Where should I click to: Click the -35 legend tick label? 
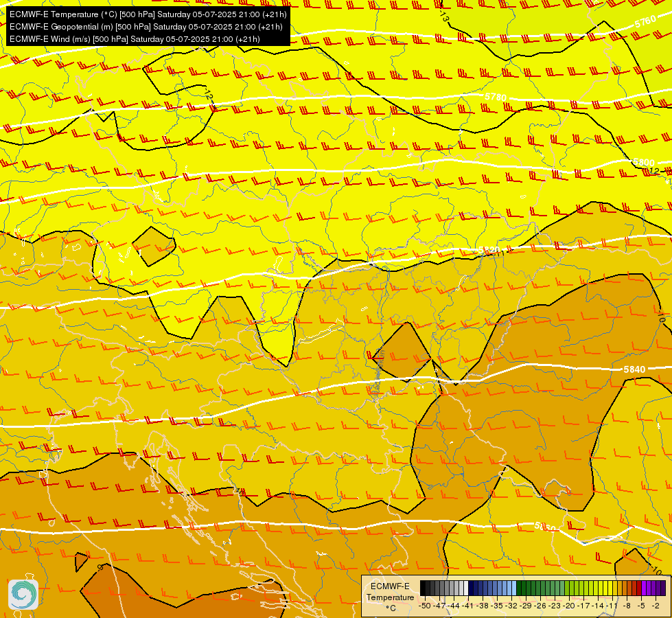click(497, 606)
